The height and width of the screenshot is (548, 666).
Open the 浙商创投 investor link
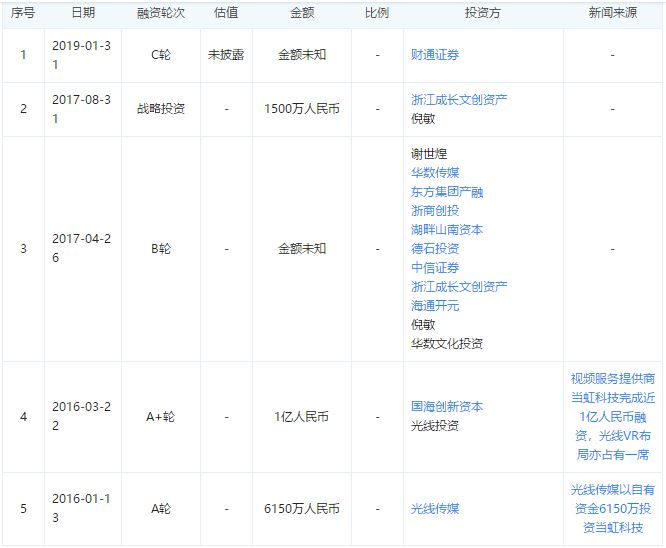coord(435,211)
